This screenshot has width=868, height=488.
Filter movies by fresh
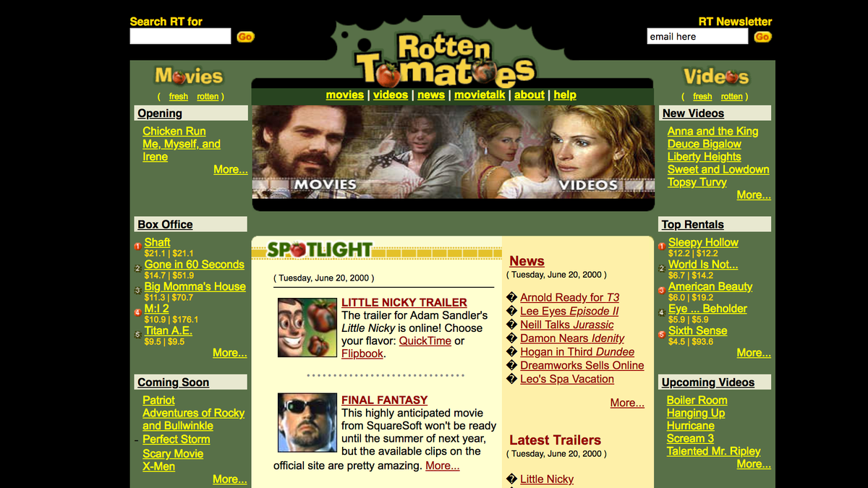[x=179, y=97]
